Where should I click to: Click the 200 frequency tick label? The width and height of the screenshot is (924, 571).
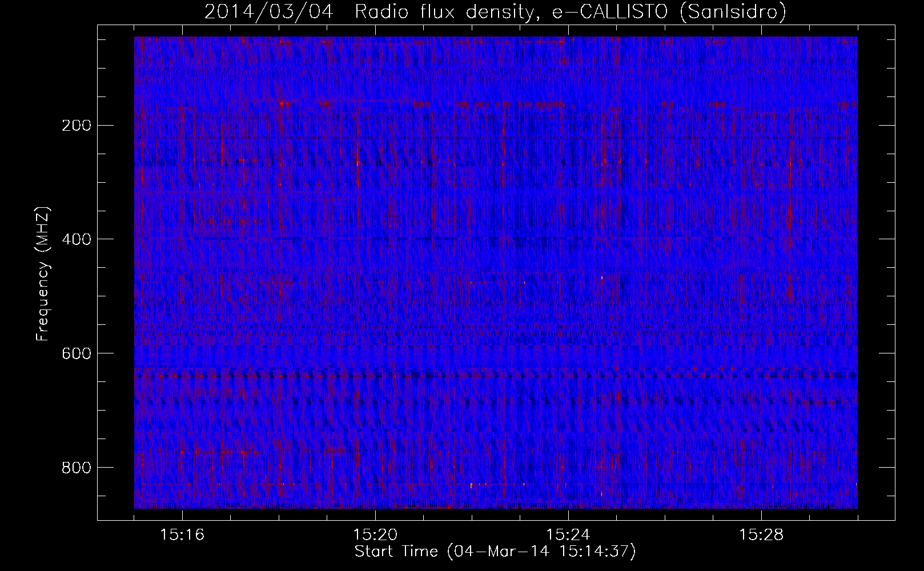76,125
